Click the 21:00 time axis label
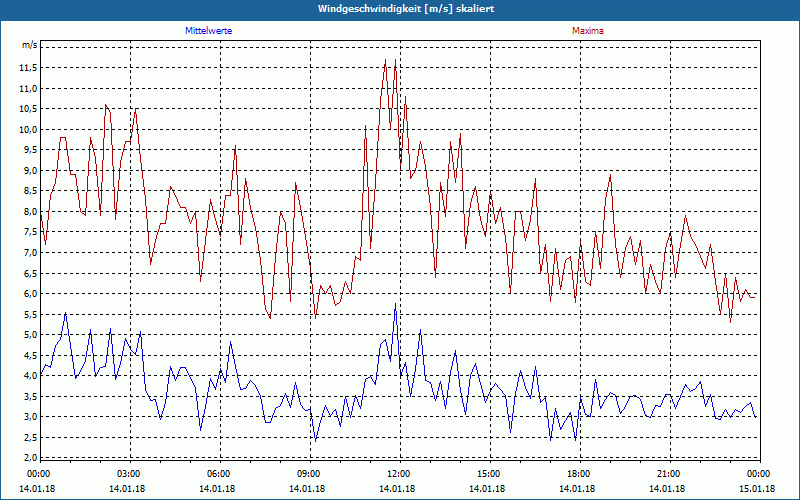Screen dimensions: 800x500 click(x=669, y=474)
